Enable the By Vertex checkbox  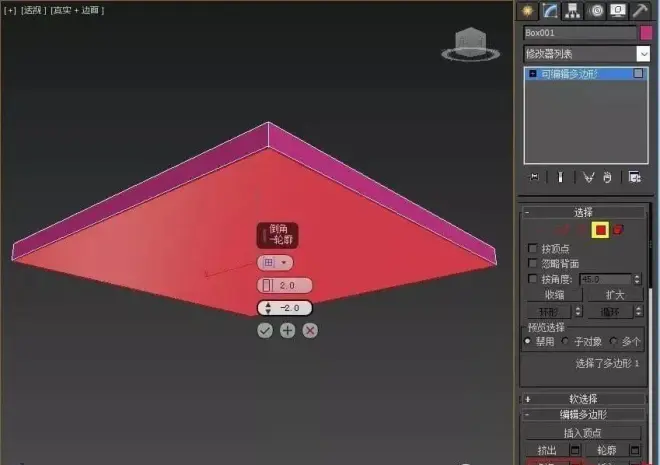532,248
